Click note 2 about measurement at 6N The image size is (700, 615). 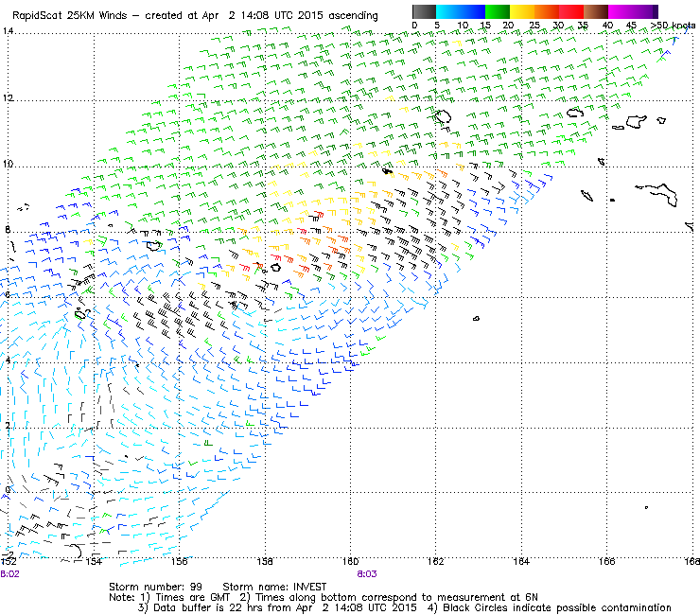389,598
